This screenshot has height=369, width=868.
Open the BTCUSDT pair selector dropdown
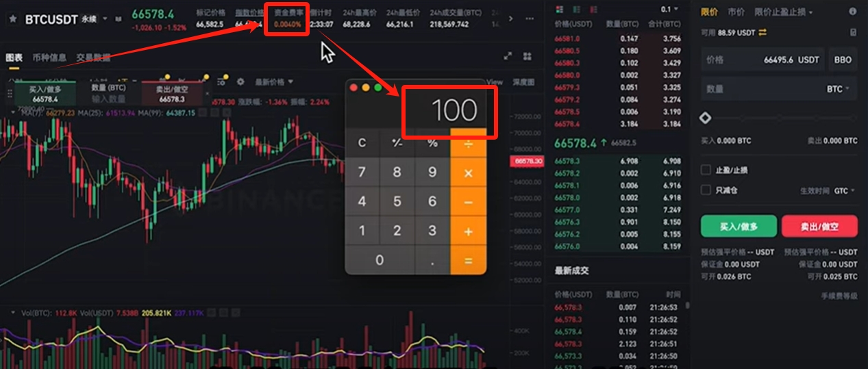pyautogui.click(x=105, y=19)
